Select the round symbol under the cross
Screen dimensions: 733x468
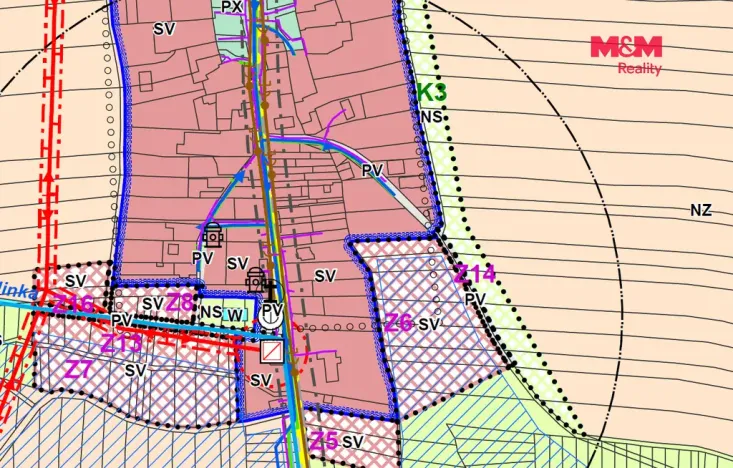[x=271, y=317]
